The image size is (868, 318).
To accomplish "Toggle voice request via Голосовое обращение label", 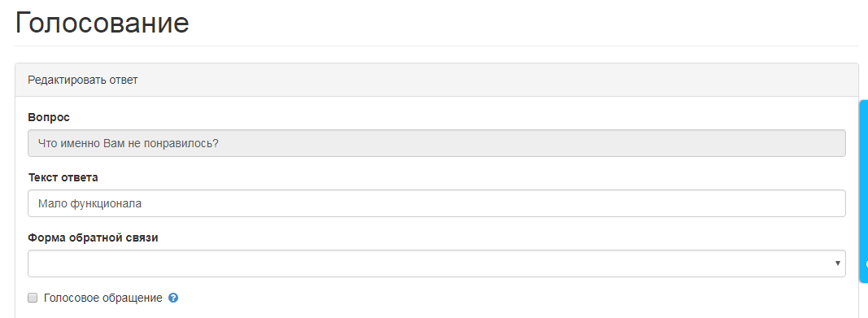I will coord(103,298).
